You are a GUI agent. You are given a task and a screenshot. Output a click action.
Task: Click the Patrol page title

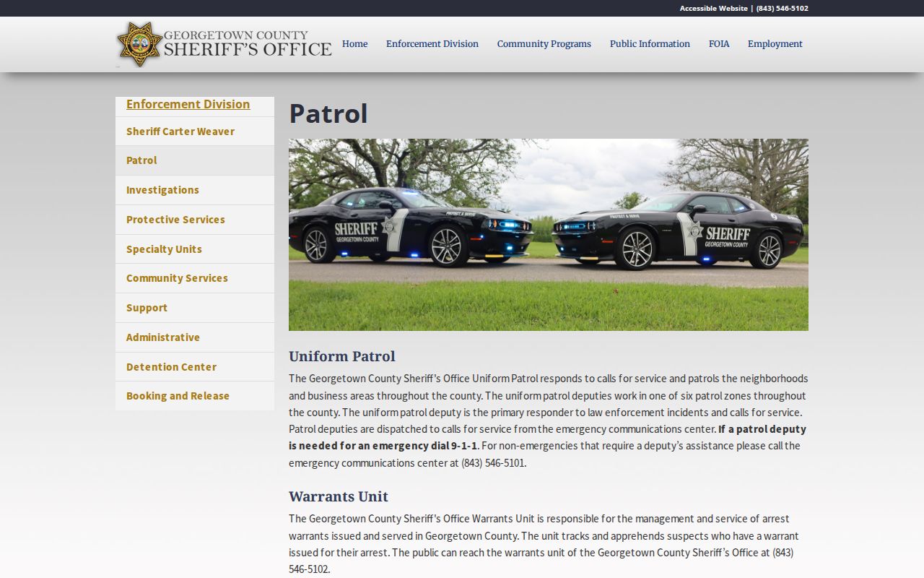click(328, 114)
